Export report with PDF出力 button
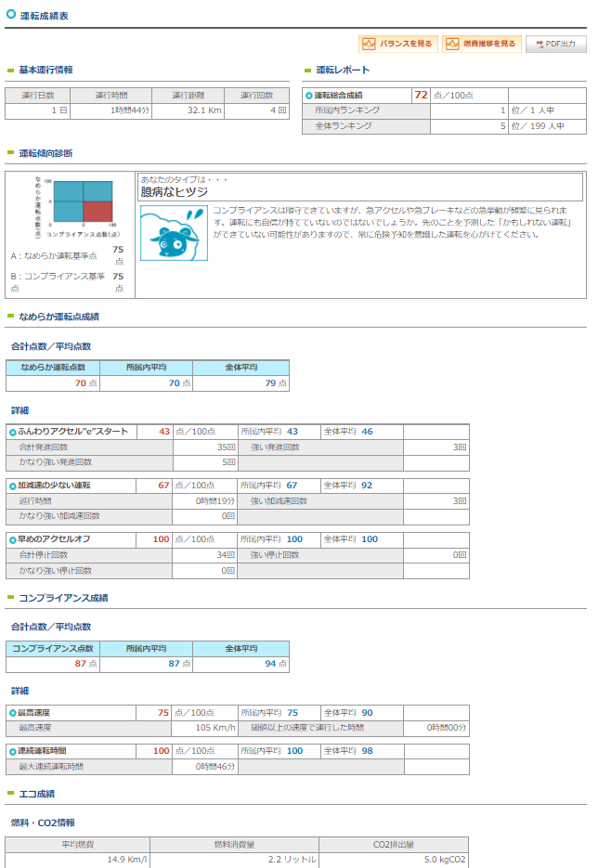Viewport: 598px width, 868px height. (556, 44)
